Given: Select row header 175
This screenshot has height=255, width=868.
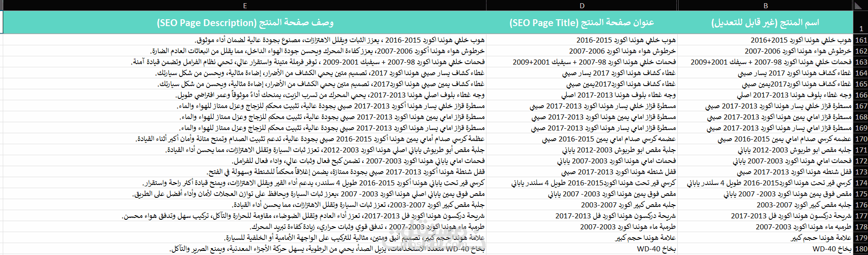Looking at the screenshot, I should (860, 194).
